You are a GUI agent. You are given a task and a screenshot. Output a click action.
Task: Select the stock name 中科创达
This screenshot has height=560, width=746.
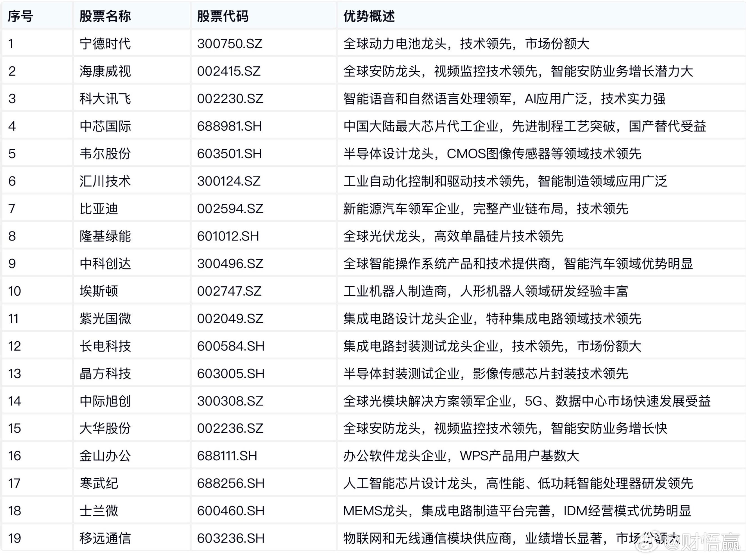point(105,264)
